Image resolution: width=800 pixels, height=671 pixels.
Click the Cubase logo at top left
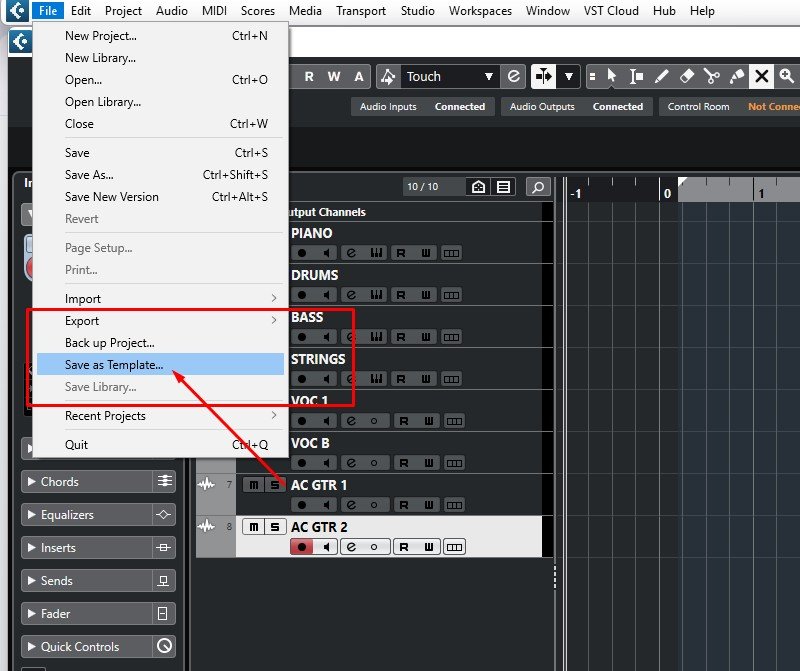pyautogui.click(x=17, y=10)
